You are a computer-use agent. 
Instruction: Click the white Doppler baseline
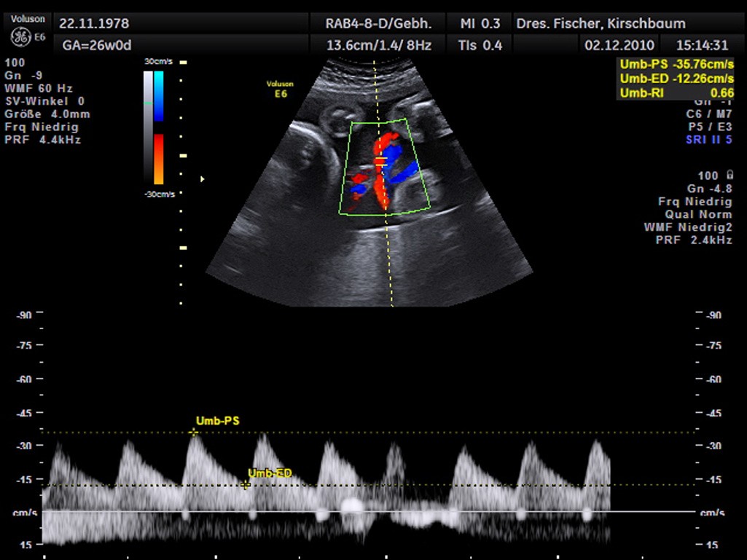(364, 511)
